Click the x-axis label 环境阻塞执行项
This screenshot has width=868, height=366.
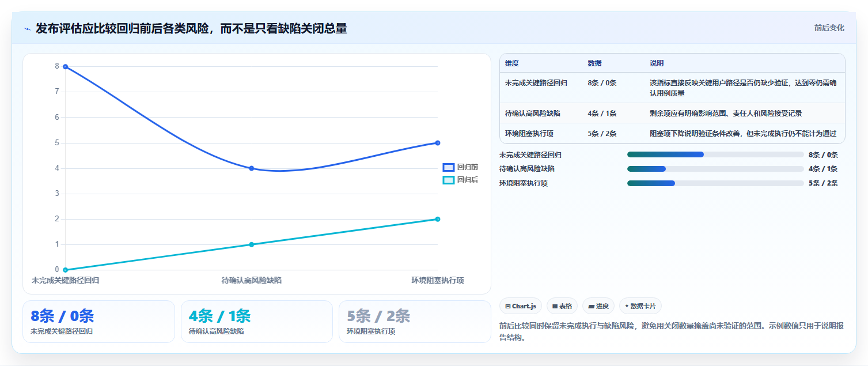pyautogui.click(x=438, y=280)
